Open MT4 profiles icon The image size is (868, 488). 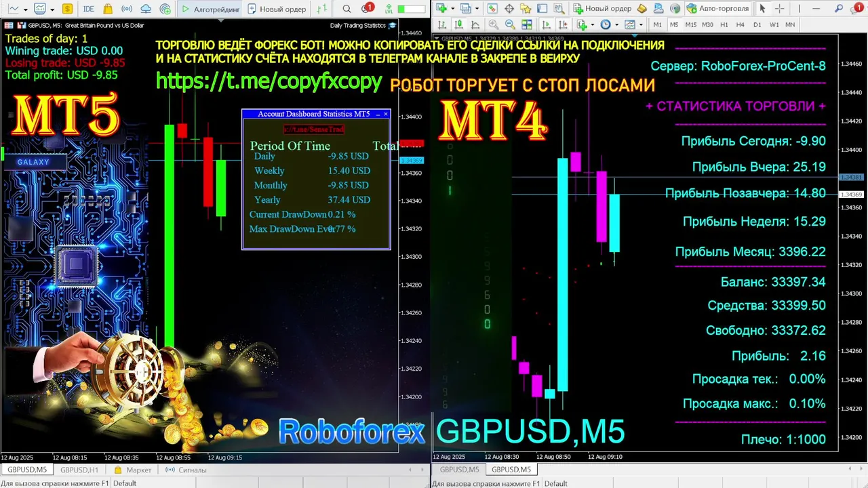point(466,8)
